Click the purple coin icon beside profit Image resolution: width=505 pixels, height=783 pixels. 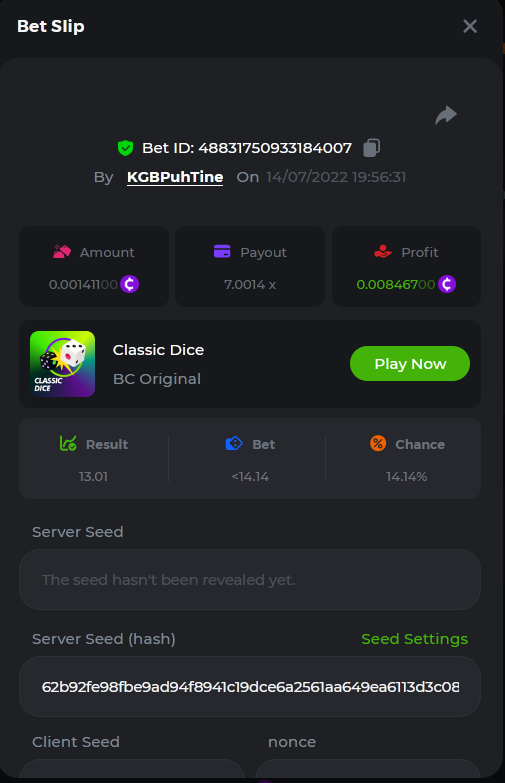pyautogui.click(x=447, y=284)
